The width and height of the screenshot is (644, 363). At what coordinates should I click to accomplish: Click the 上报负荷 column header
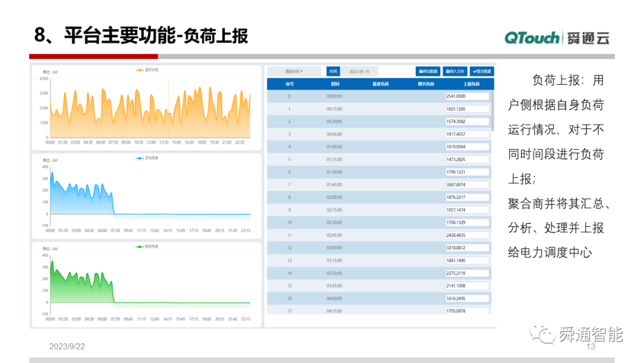[471, 84]
